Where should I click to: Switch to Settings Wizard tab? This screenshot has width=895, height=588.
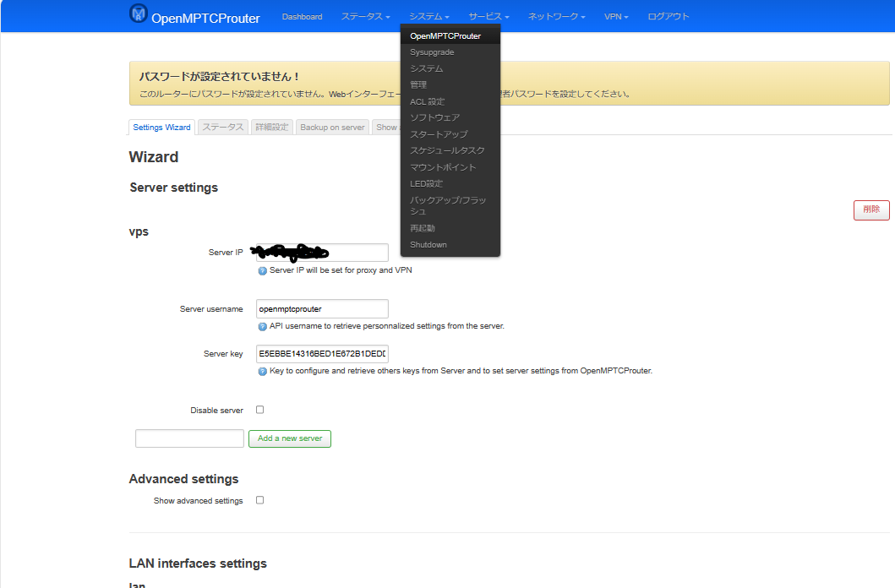pyautogui.click(x=162, y=128)
